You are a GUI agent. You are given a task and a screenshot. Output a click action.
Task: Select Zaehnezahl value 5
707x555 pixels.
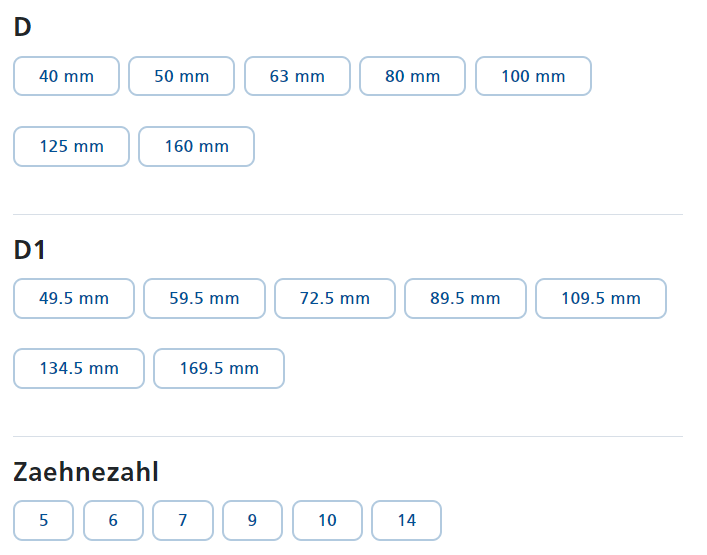click(x=43, y=520)
